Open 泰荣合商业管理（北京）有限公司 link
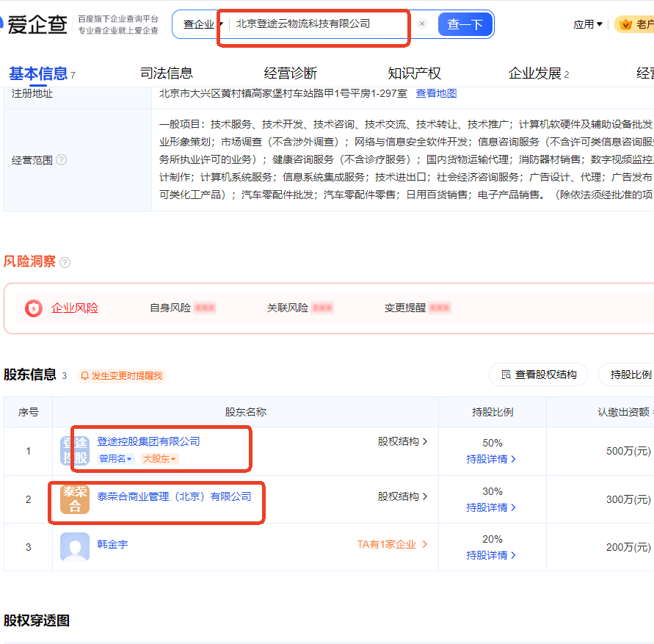The width and height of the screenshot is (654, 644). click(175, 496)
